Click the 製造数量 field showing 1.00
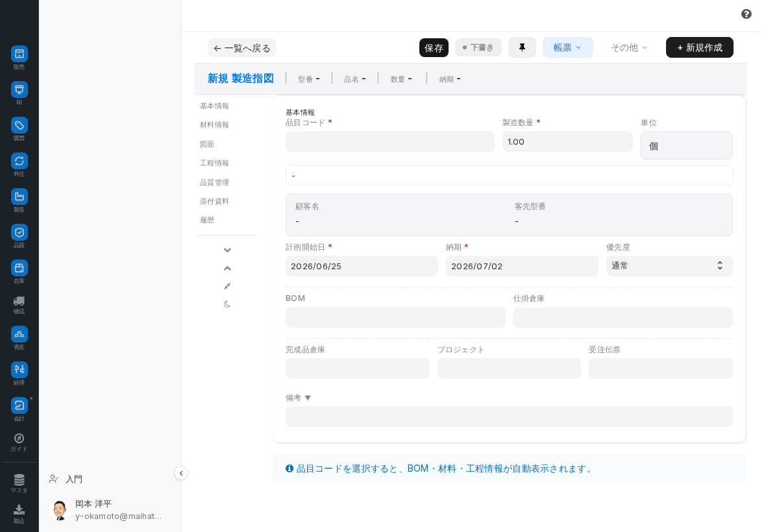766x532 pixels. pos(567,141)
